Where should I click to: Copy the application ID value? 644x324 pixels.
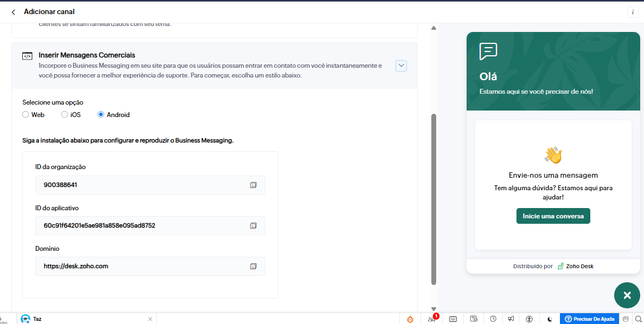[x=253, y=225]
